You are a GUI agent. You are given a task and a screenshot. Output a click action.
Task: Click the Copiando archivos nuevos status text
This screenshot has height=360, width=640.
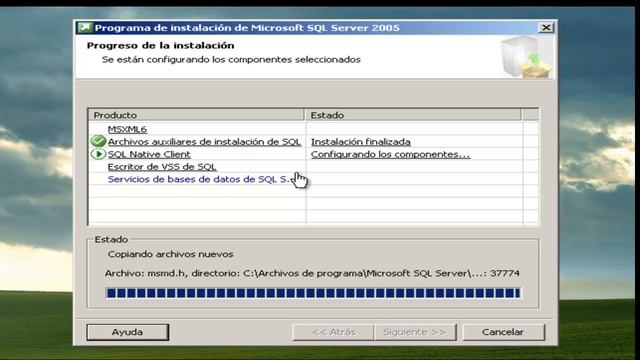[171, 254]
